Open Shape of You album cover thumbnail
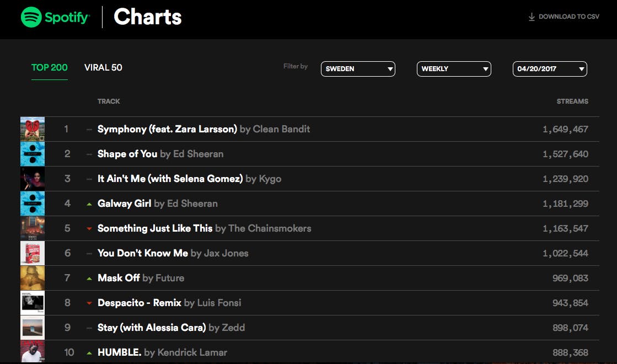Screen dimensions: 617x364 tap(33, 154)
